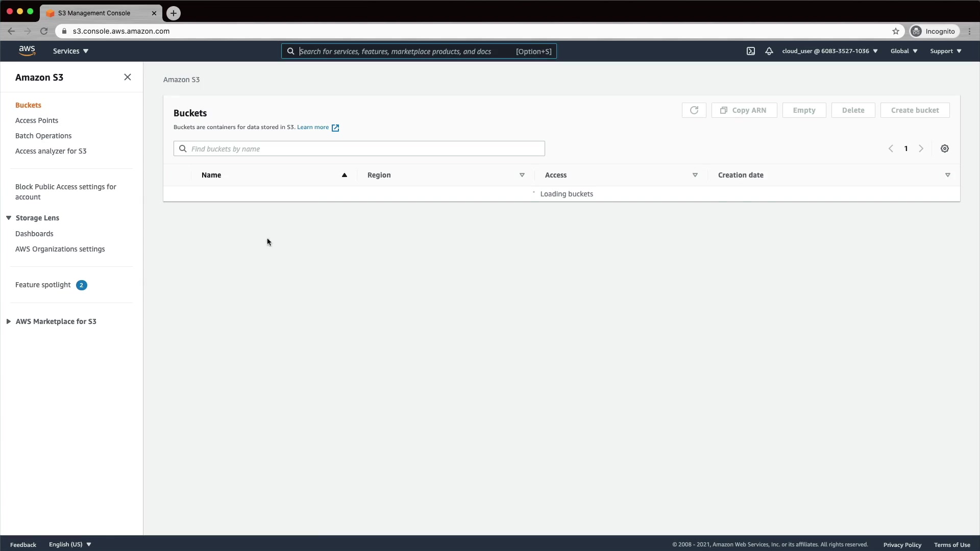Open the Services dropdown menu
The image size is (980, 551).
click(70, 51)
